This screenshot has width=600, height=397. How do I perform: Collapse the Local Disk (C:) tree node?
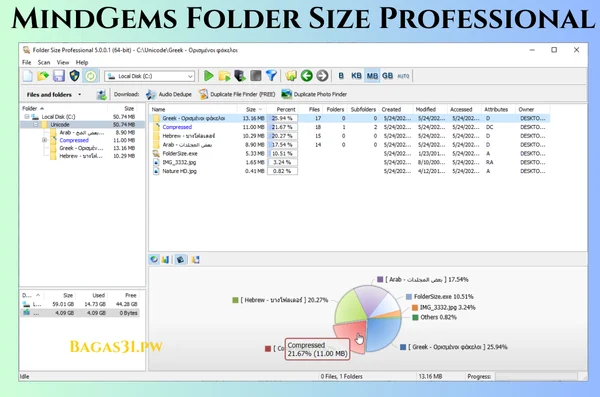click(x=27, y=117)
